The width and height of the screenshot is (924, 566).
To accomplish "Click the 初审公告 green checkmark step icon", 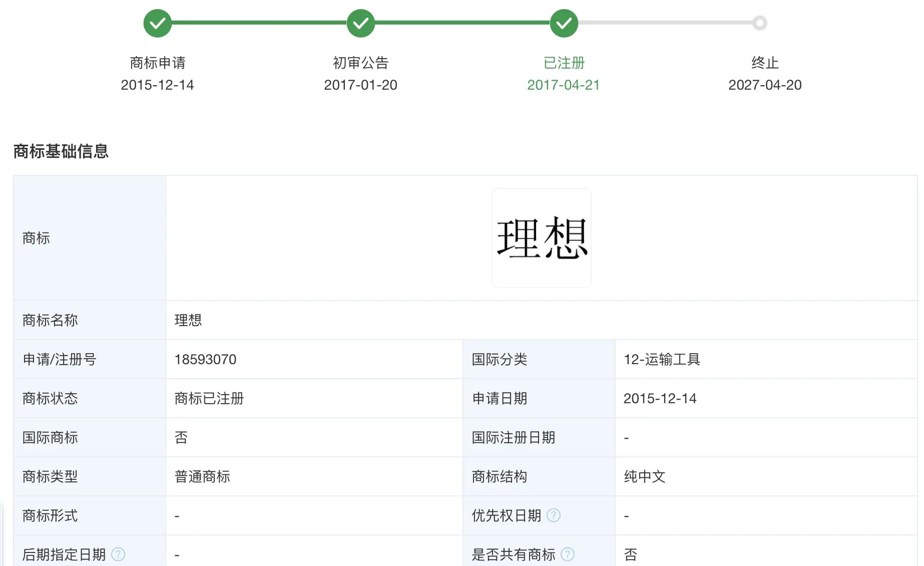I will 360,23.
